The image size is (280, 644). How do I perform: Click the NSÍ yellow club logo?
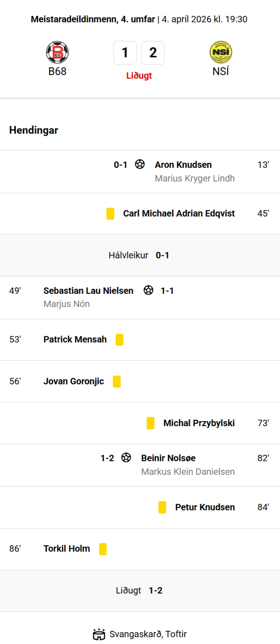point(221,52)
